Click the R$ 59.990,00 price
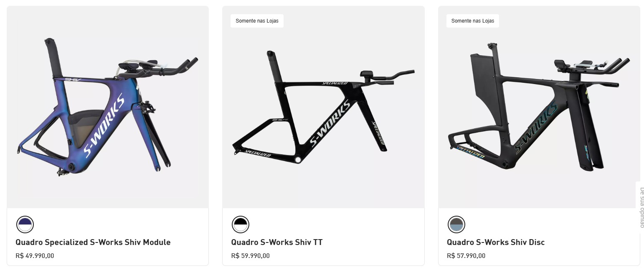 coord(250,256)
